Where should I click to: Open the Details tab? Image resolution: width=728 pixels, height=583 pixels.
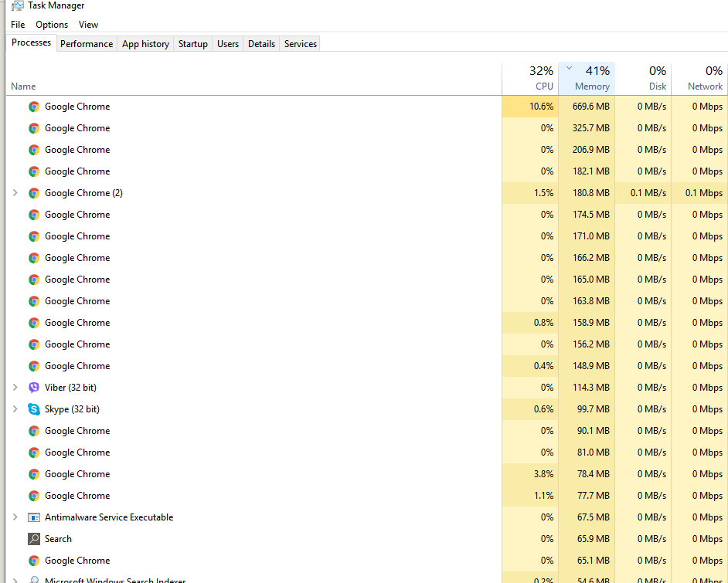261,44
